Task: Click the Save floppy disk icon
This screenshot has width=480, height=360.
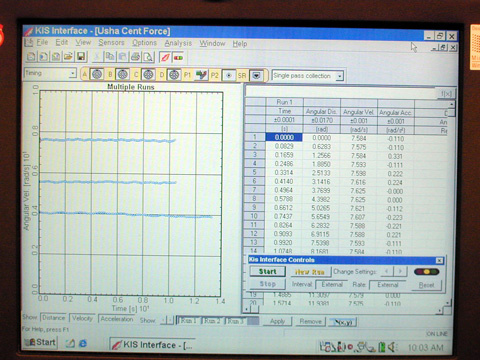Action: coord(81,57)
